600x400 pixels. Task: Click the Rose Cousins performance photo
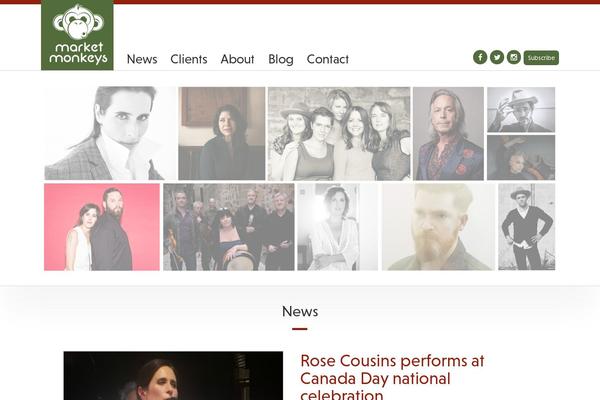[x=173, y=376]
